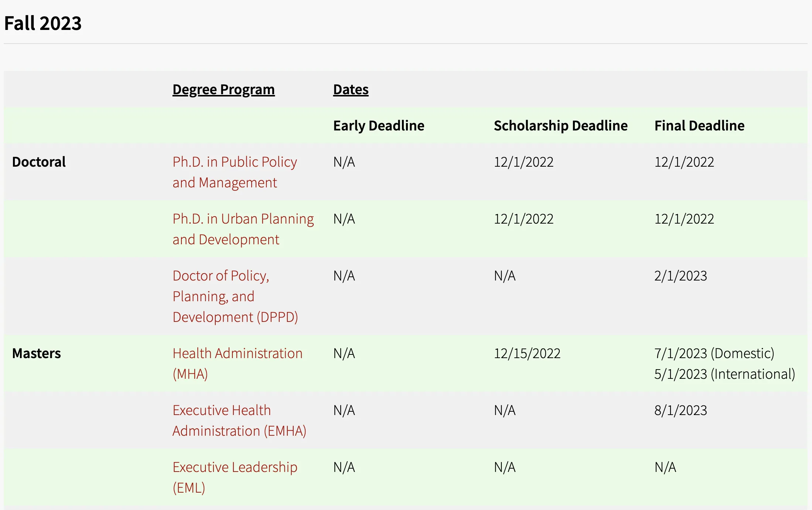Click the Degree Program column header
The width and height of the screenshot is (812, 510).
[224, 89]
